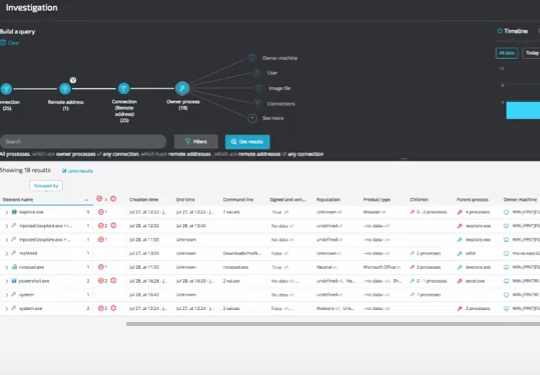Click the malicious count icon in iexplore.exe row
Viewport: 540px width, 375px height.
click(101, 212)
